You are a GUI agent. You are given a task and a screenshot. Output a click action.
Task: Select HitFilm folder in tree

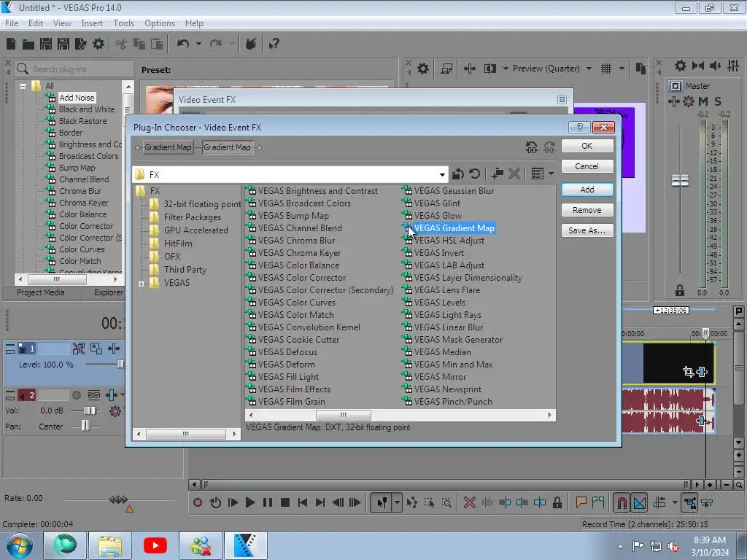coord(178,244)
